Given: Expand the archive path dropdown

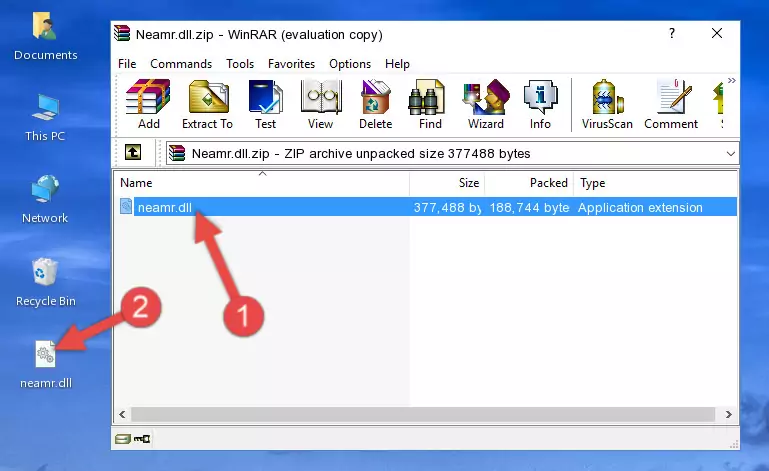Looking at the screenshot, I should coord(730,154).
